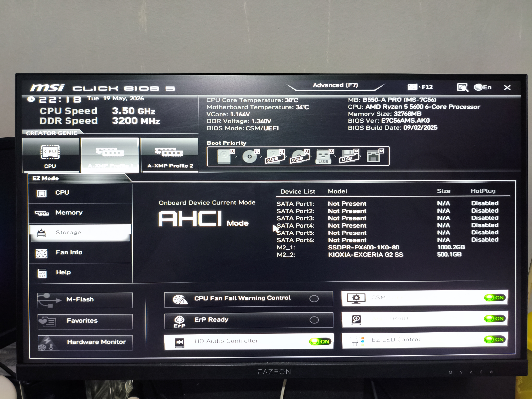Click the time display 22:18
This screenshot has height=399, width=532.
pyautogui.click(x=60, y=100)
